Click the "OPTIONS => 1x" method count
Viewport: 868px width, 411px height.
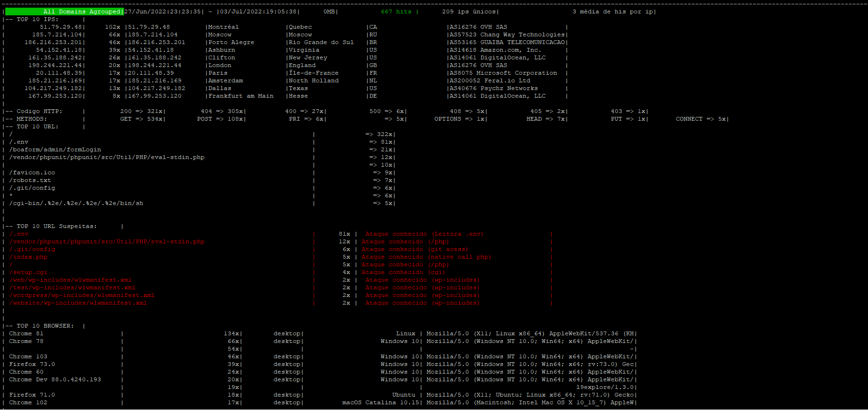tap(459, 119)
